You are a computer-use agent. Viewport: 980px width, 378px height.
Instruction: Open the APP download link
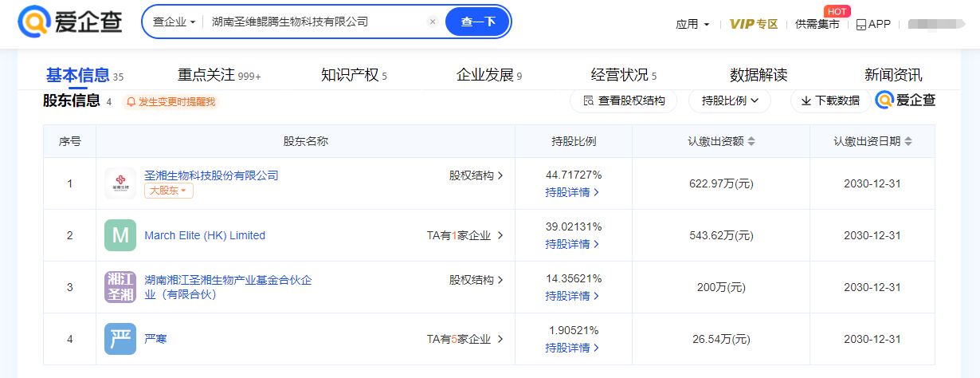tap(873, 24)
